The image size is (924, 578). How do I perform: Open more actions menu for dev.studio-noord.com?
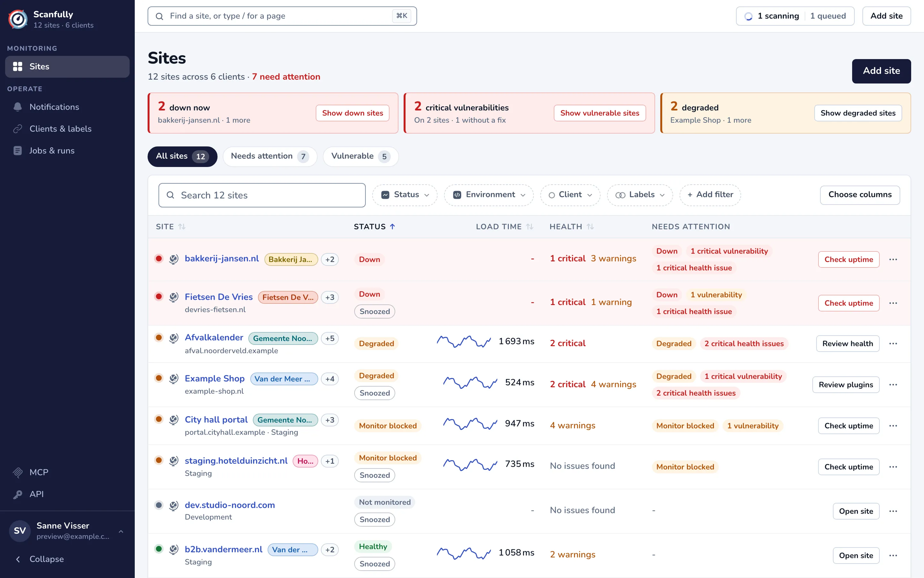click(x=893, y=511)
